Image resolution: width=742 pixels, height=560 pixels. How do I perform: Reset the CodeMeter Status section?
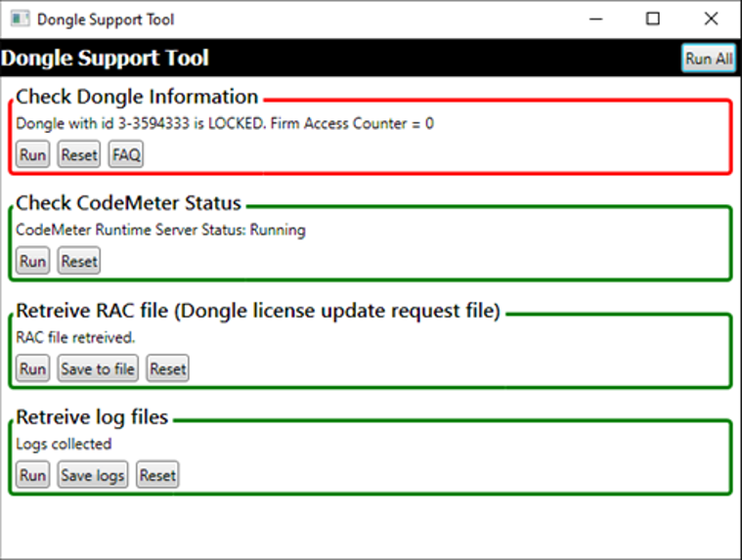[79, 261]
